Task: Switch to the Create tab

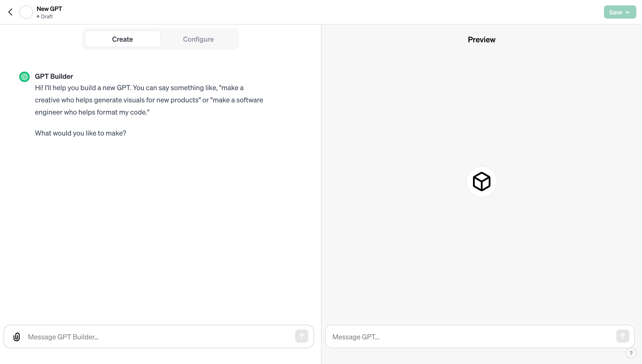Action: [123, 39]
